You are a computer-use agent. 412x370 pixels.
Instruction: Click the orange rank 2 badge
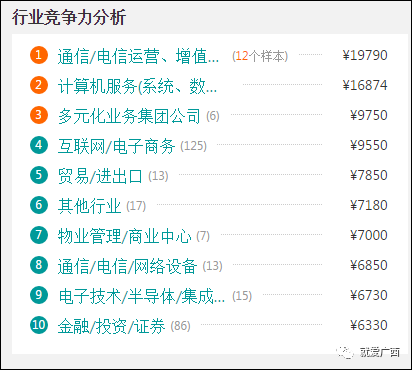tap(39, 85)
